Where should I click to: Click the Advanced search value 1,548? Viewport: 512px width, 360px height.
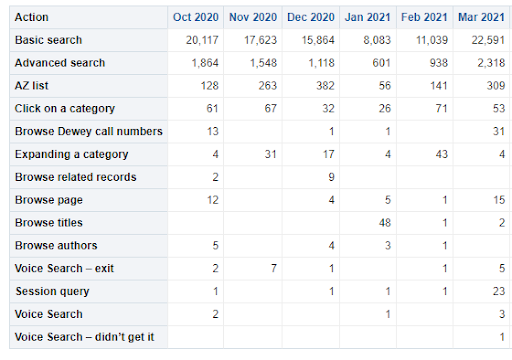(263, 63)
